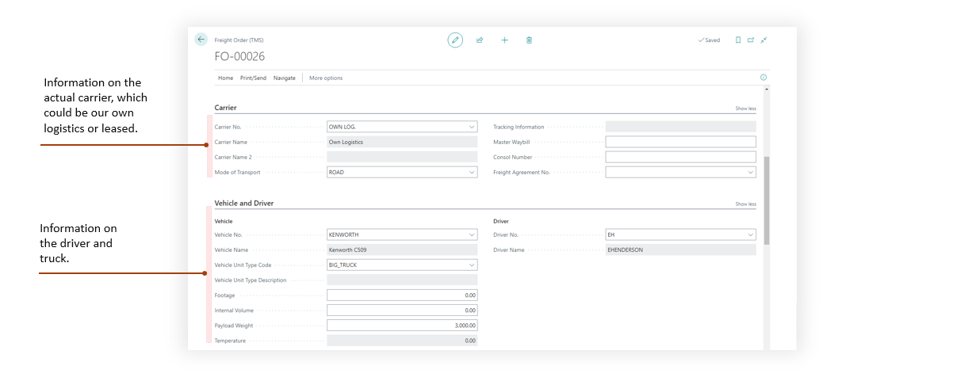Expand the Carrier No. dropdown

(472, 127)
